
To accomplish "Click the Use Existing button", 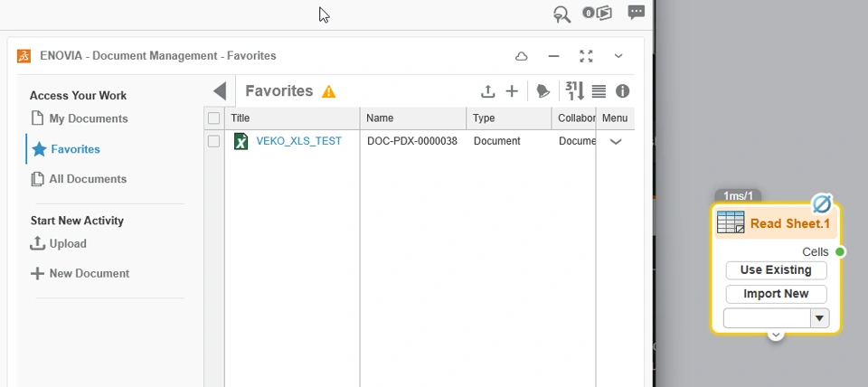I will click(776, 270).
